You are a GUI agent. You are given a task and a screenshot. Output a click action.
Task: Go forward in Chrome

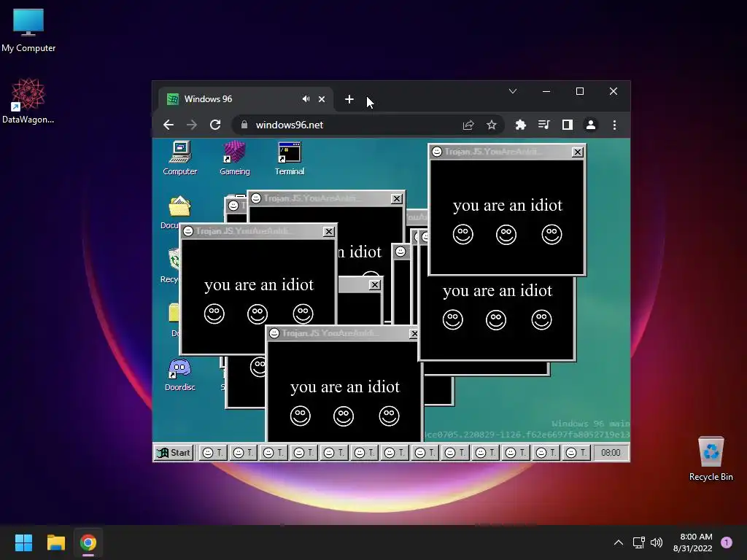tap(192, 125)
